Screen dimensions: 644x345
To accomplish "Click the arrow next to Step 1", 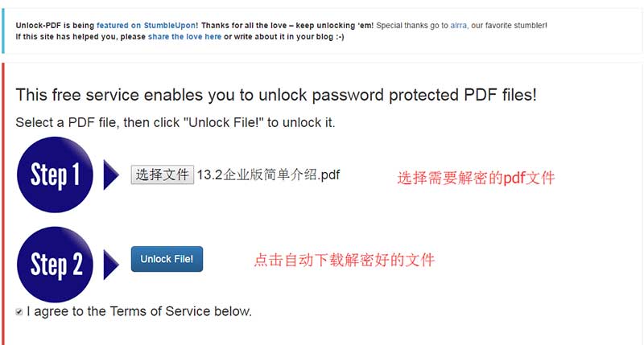I will tap(111, 175).
